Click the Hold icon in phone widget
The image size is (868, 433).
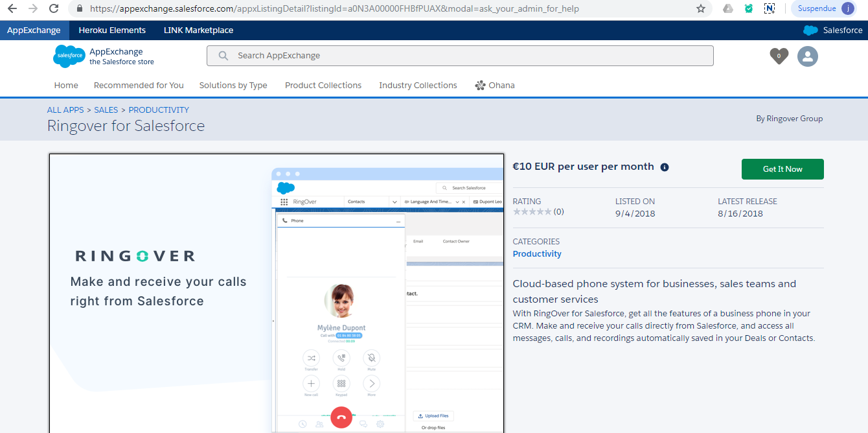(x=341, y=358)
